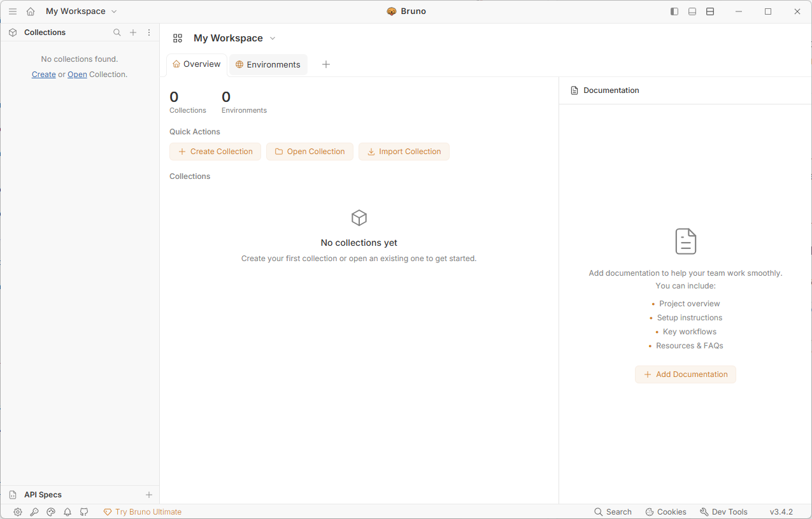
Task: Click the Add Documentation button
Action: (685, 374)
